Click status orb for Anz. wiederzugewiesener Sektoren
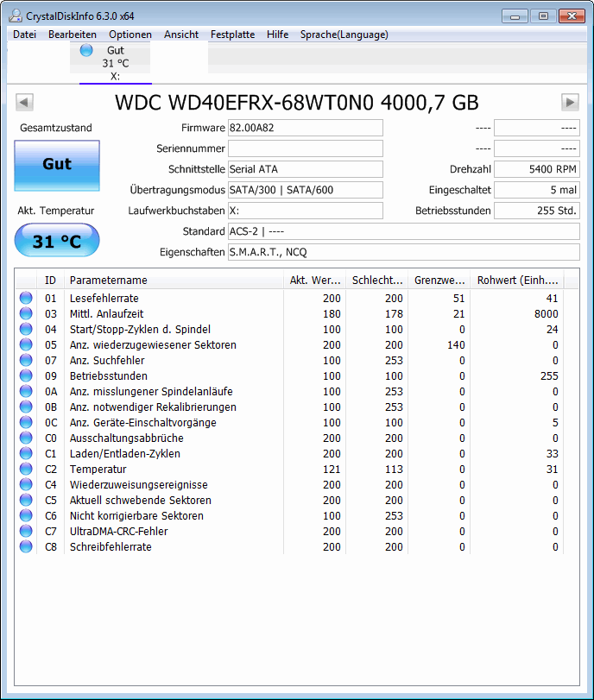 pyautogui.click(x=26, y=344)
